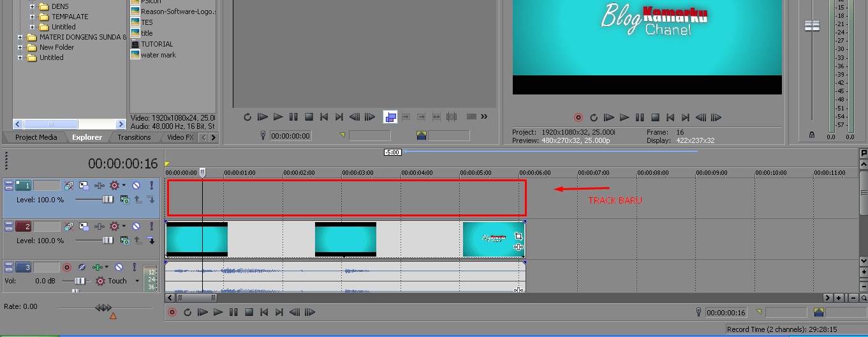The height and width of the screenshot is (337, 868).
Task: Click the track 3 name field
Action: pos(46,267)
